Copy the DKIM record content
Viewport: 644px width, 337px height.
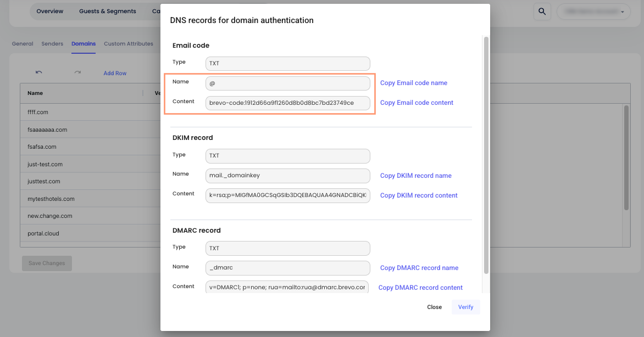[x=419, y=195]
